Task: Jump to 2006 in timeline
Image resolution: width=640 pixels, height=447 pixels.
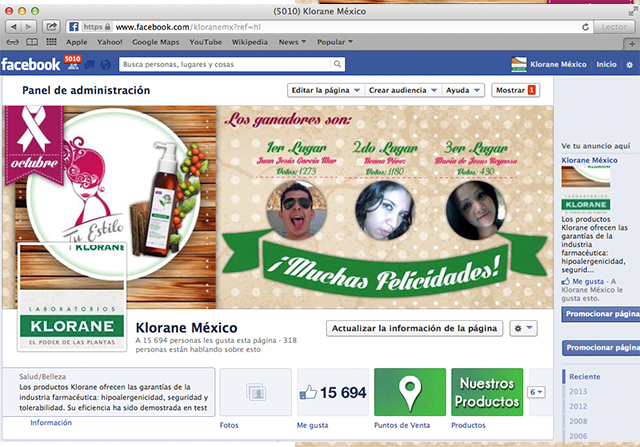Action: (x=578, y=436)
